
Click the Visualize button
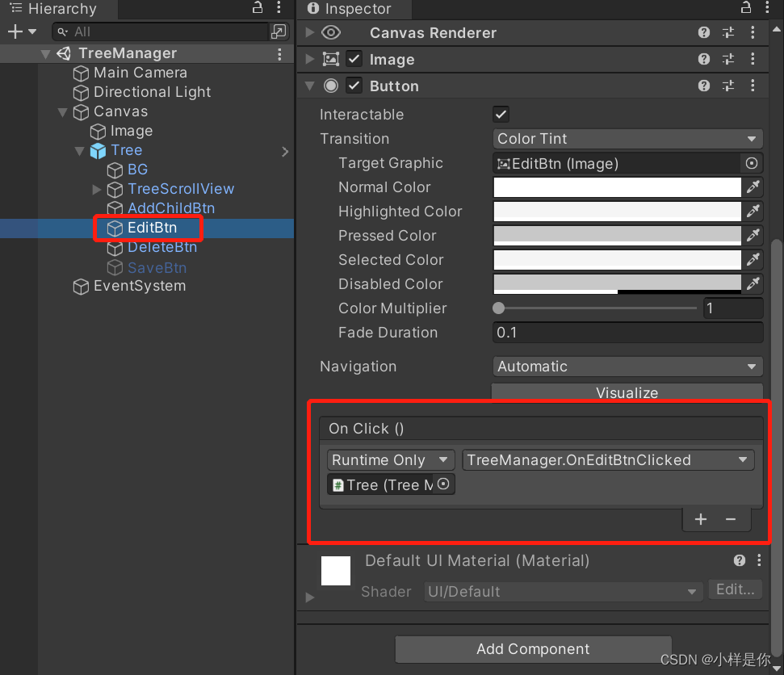click(x=627, y=393)
